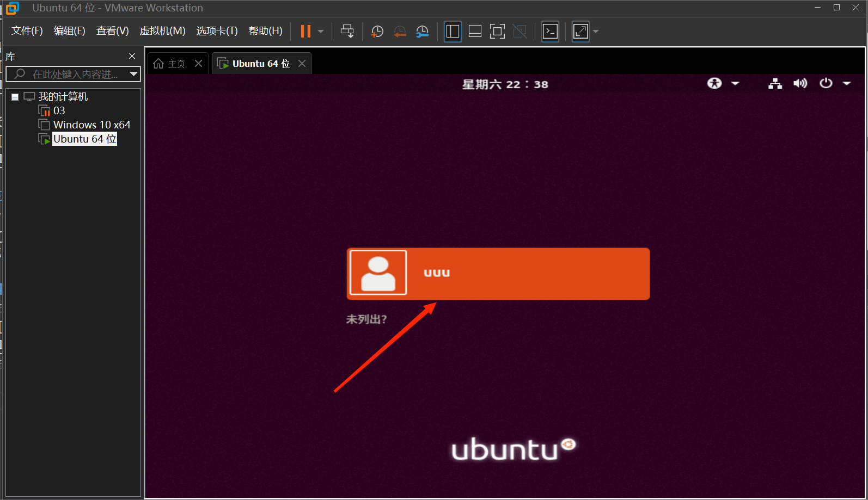Select the uuu user to log in

[498, 274]
